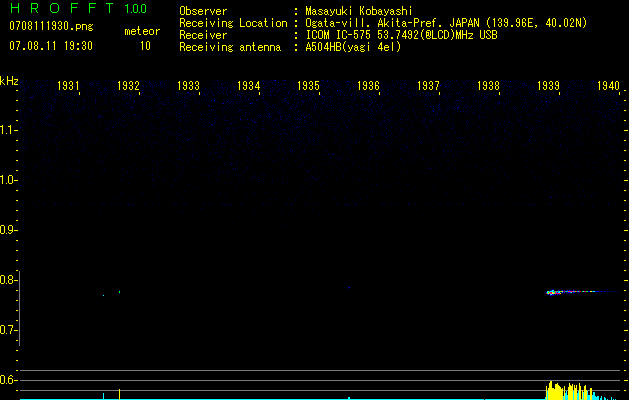Click the faint blue echo dot near 1936
Image resolution: width=629 pixels, height=400 pixels.
pos(349,288)
